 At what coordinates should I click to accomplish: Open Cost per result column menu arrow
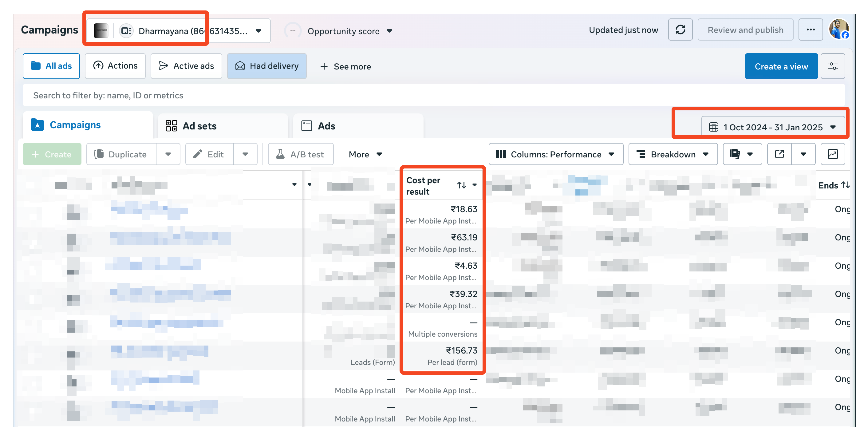coord(475,185)
